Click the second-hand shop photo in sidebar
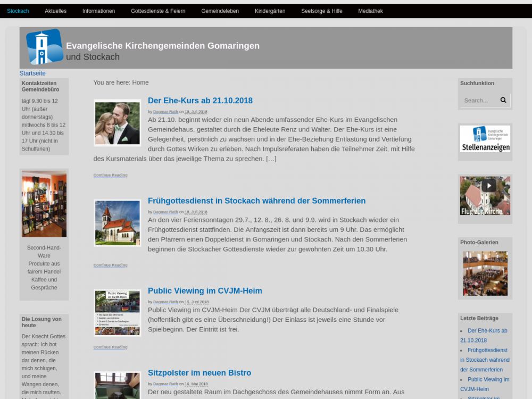The height and width of the screenshot is (399, 532). pyautogui.click(x=44, y=204)
